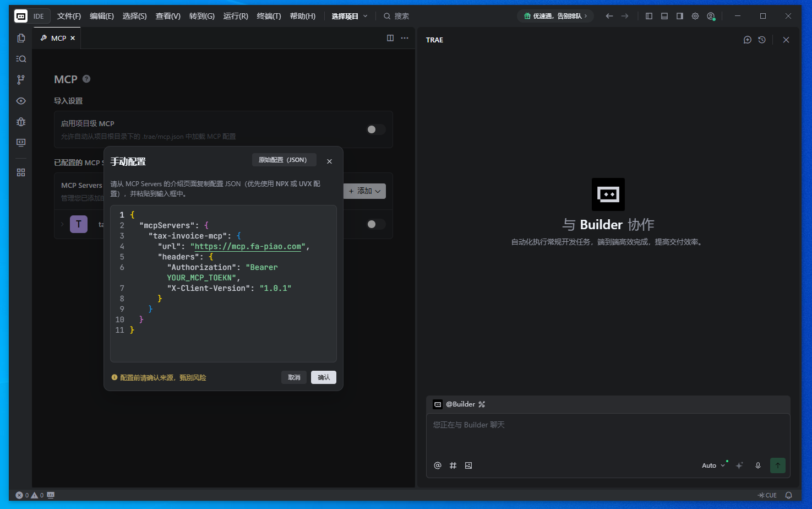Open chat history clock icon
This screenshot has height=509, width=812.
pyautogui.click(x=762, y=40)
